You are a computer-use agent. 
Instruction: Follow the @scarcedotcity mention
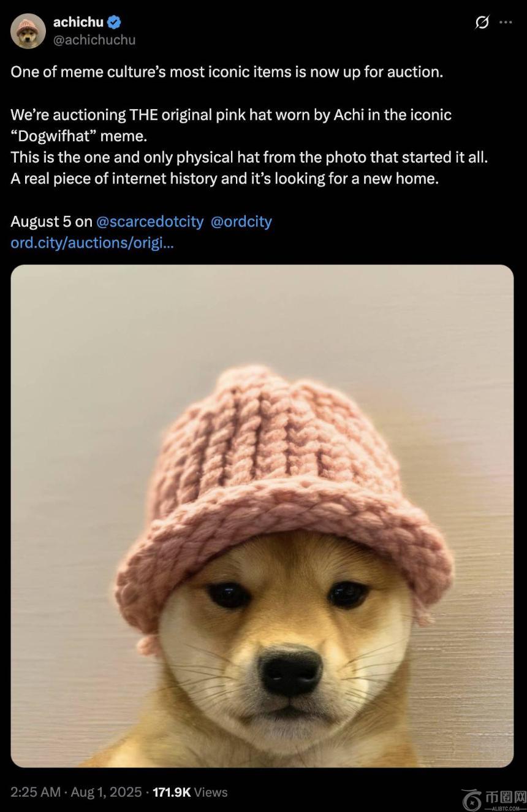tap(150, 221)
